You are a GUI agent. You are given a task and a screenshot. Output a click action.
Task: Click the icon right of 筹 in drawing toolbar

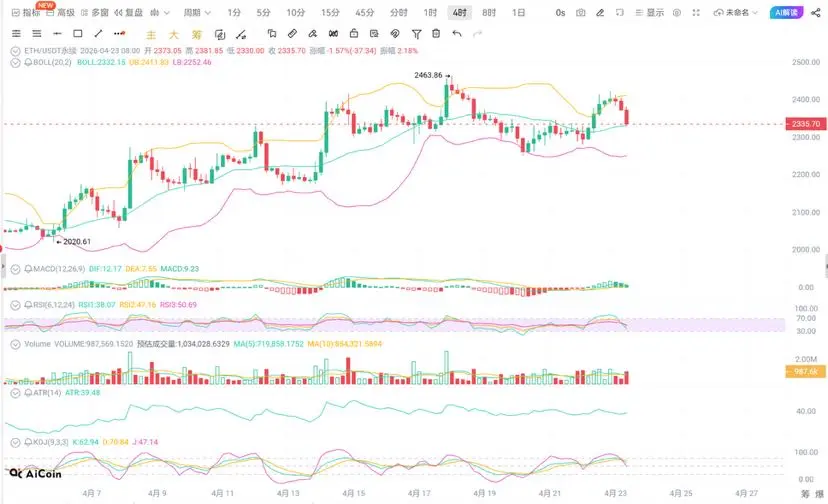220,35
